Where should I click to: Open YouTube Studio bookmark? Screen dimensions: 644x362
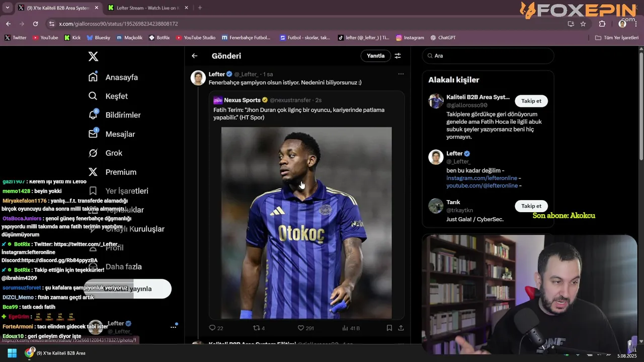(x=196, y=38)
